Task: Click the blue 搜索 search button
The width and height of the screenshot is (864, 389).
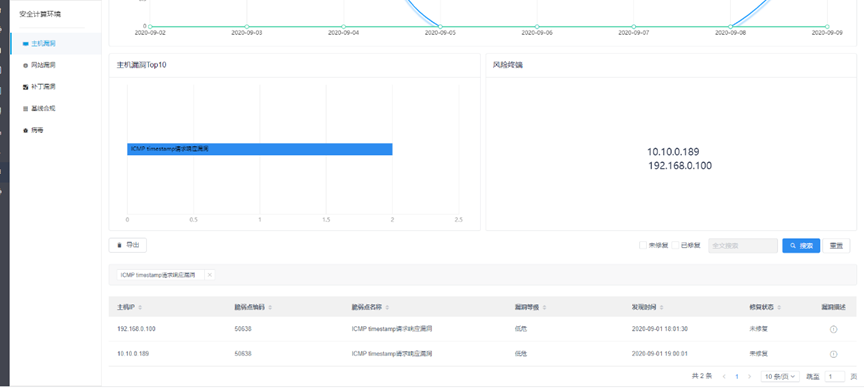Action: (801, 246)
